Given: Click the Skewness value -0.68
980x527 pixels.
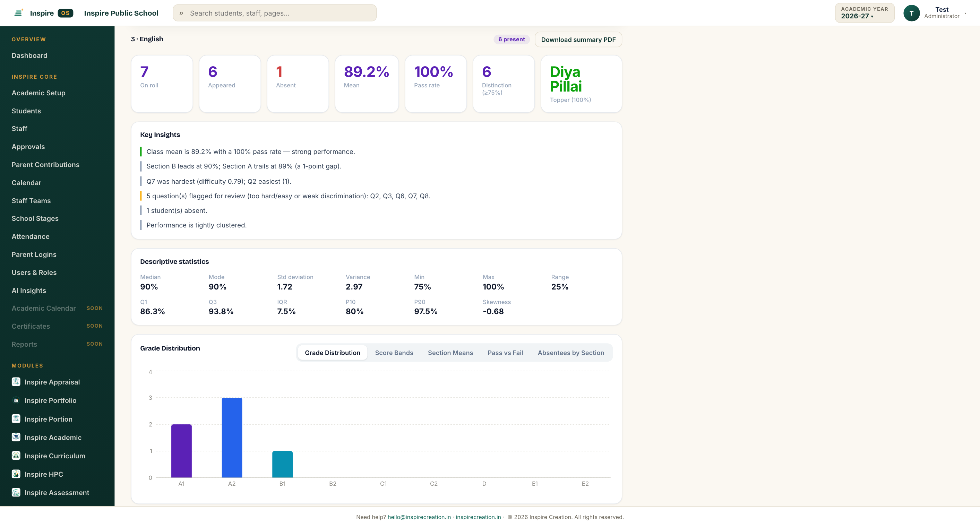Looking at the screenshot, I should tap(493, 311).
